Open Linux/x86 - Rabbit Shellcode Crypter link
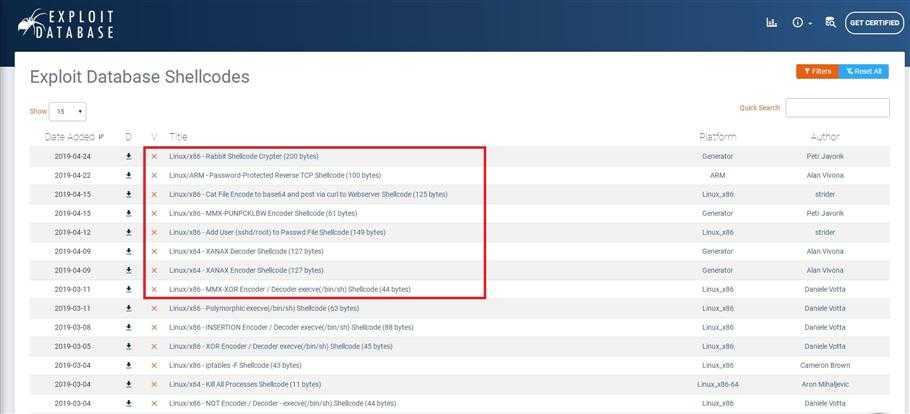910x414 pixels. click(244, 156)
